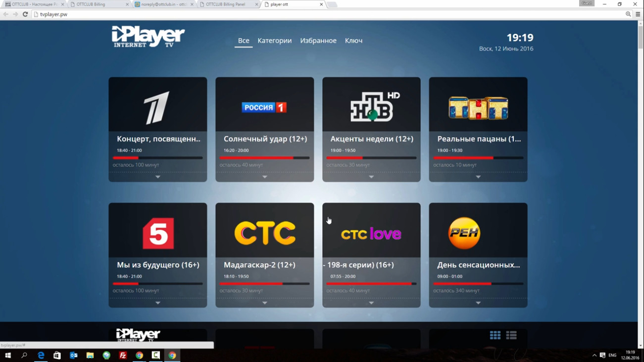The height and width of the screenshot is (362, 644).
Task: Click the time range 16:20 - 20:00
Action: tap(236, 151)
